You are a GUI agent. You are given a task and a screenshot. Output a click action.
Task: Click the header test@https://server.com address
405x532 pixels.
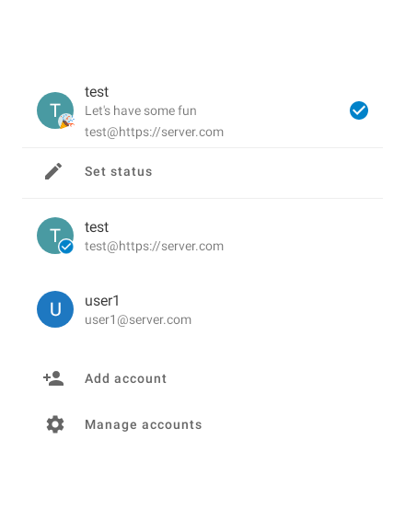[x=154, y=132]
